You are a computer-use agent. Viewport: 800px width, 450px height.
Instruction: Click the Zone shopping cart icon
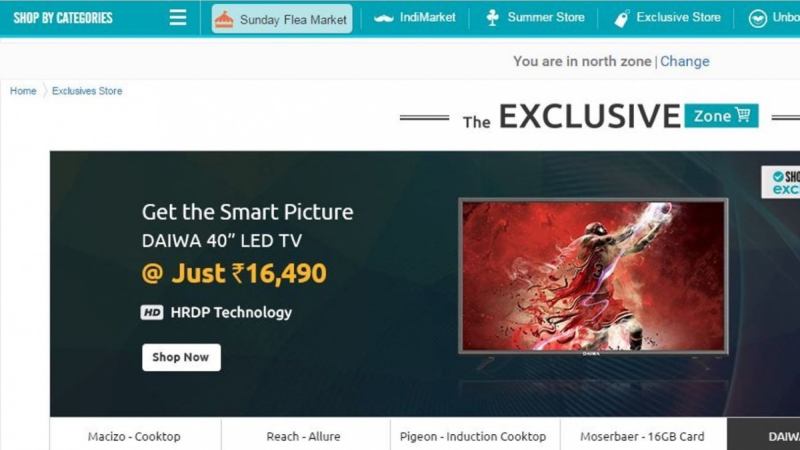click(743, 115)
